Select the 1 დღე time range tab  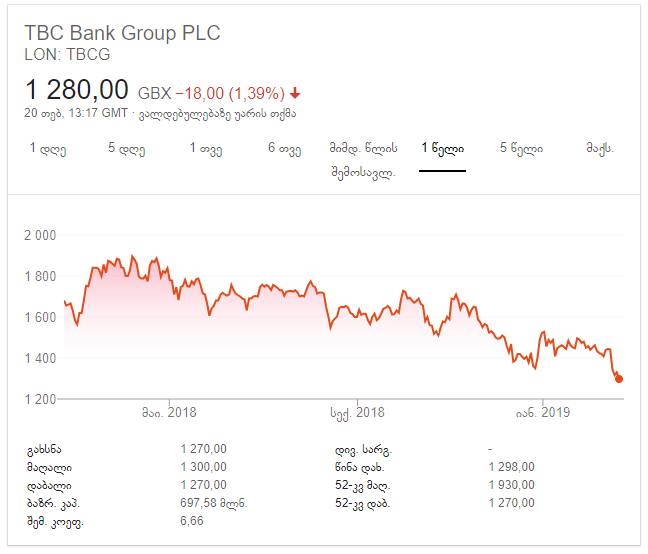point(48,148)
